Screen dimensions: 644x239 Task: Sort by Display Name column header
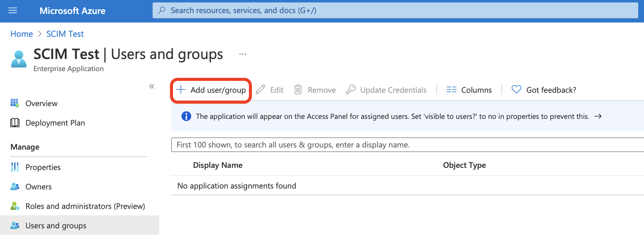coord(218,165)
